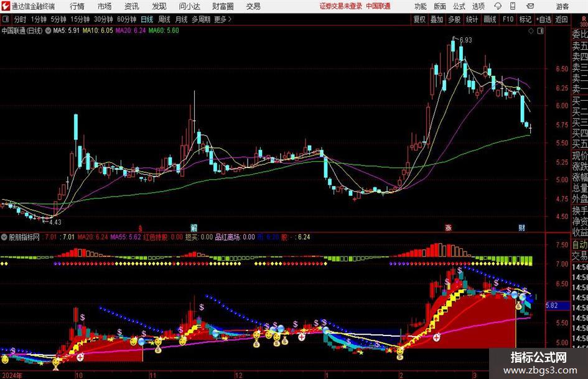The height and width of the screenshot is (379, 588).
Task: Select the 月线 monthly period tab
Action: [182, 19]
